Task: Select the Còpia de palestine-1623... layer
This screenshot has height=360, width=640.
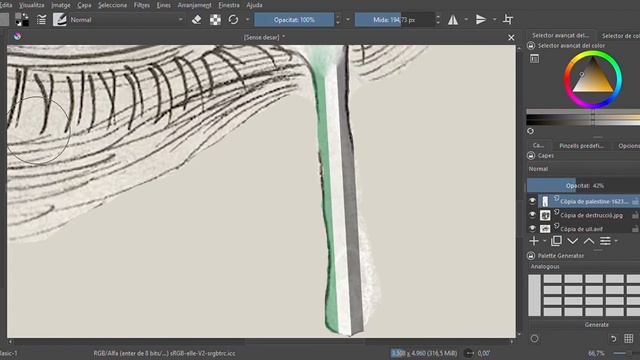Action: click(x=593, y=201)
